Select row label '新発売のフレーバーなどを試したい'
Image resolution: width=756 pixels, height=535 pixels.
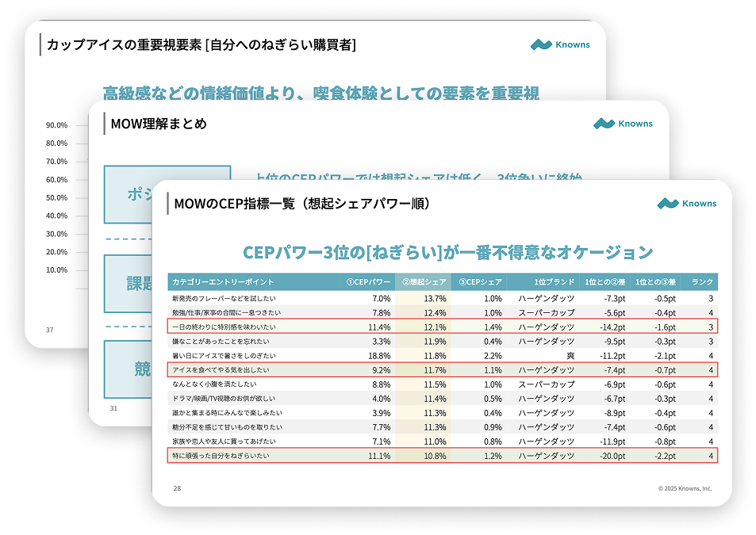tap(224, 299)
